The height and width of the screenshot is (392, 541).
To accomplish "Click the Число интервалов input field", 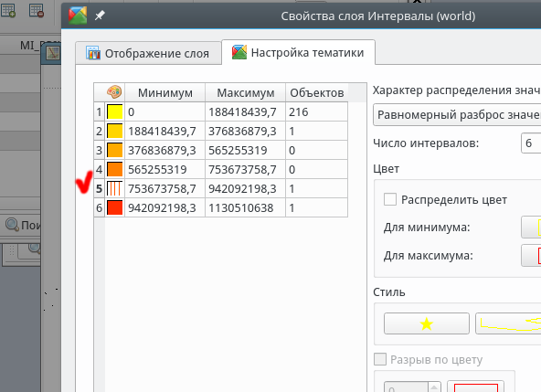I will click(x=531, y=143).
